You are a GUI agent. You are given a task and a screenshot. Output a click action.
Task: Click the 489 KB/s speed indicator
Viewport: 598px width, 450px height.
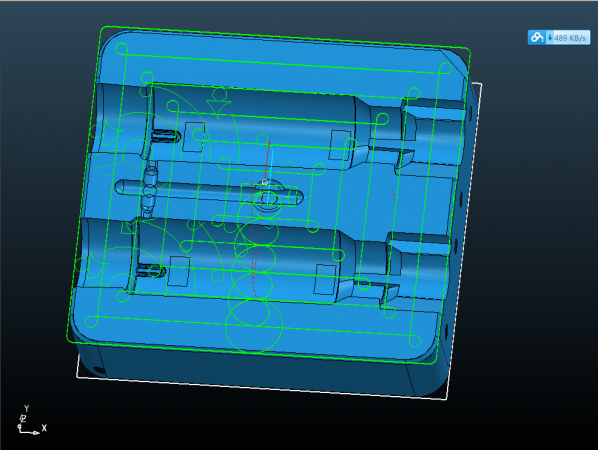click(567, 38)
